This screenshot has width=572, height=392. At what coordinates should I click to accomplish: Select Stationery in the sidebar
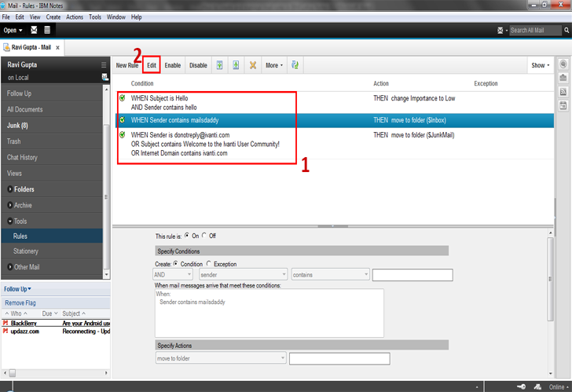click(x=52, y=251)
